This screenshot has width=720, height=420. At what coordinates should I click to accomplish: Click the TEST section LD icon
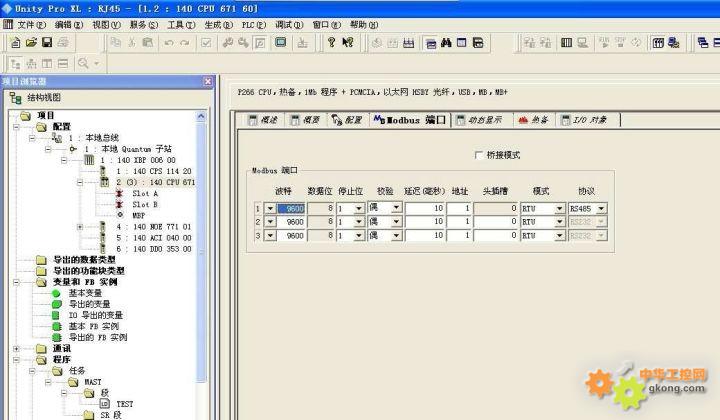(x=105, y=403)
